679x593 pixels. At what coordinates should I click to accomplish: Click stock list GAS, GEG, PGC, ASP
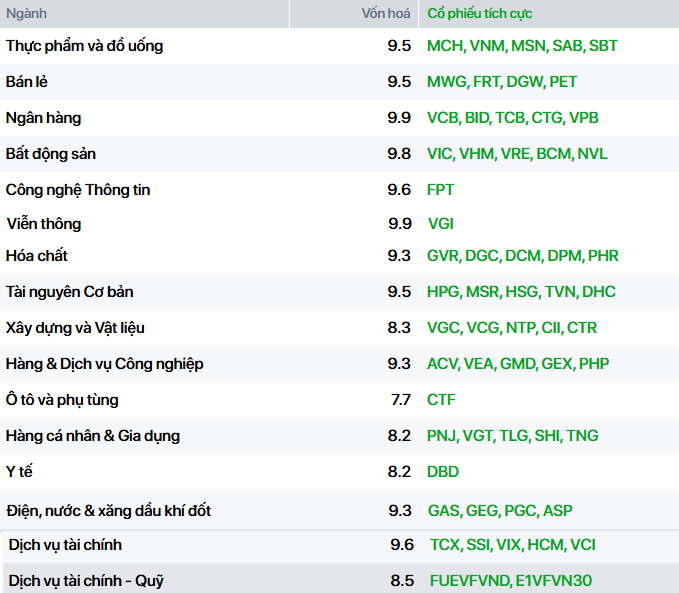[x=500, y=510]
